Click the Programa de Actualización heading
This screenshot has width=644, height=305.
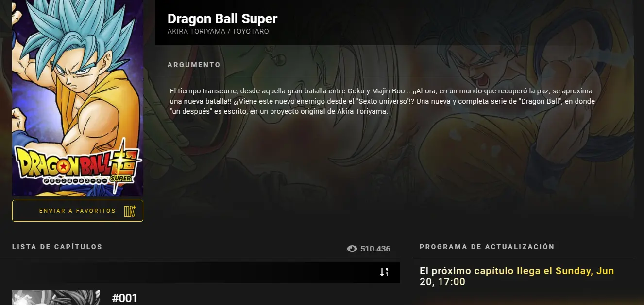pos(487,247)
